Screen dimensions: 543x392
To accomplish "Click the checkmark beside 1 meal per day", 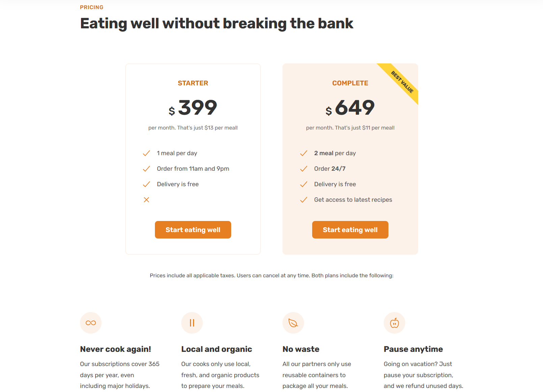I will pyautogui.click(x=146, y=153).
